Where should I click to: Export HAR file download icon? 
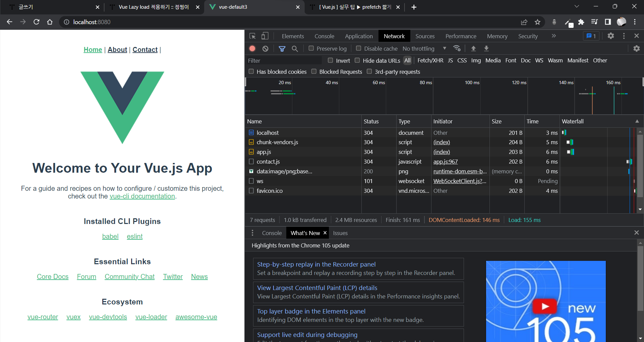pos(486,49)
